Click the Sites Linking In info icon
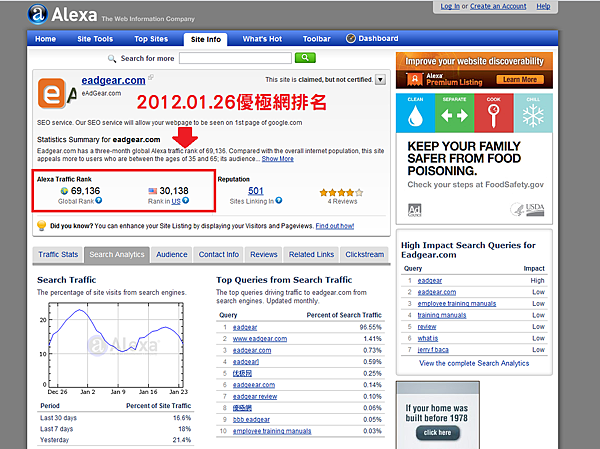600x449 pixels. tap(279, 200)
